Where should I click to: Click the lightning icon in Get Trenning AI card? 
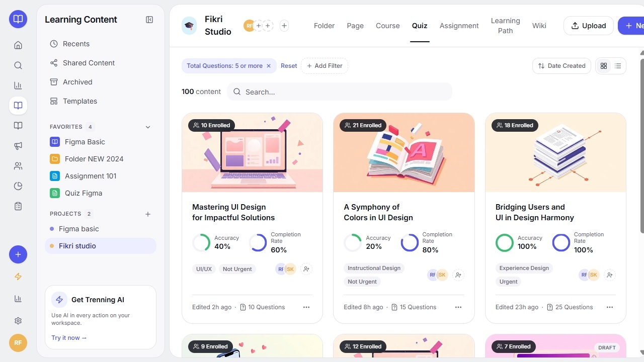[x=59, y=300]
